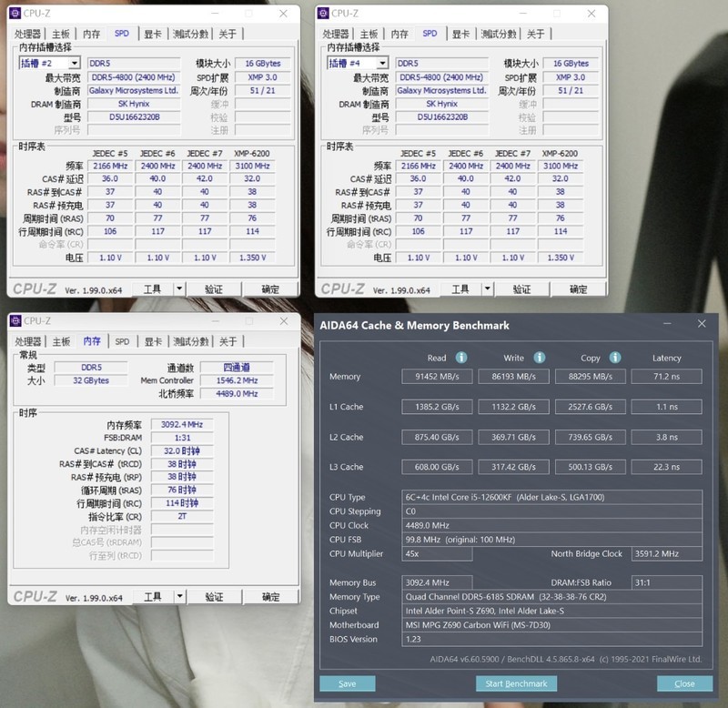
Task: Click XMP-6200 3100 MHz cell in slot #2 window
Action: (252, 166)
